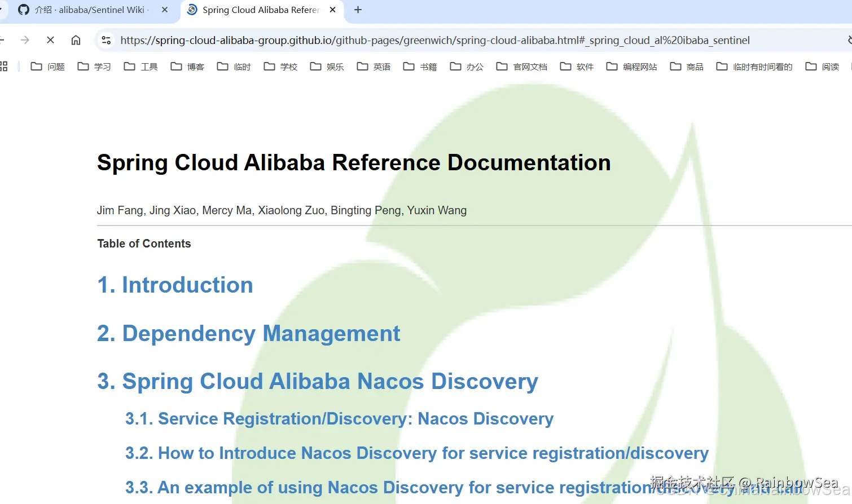Go to 3. Spring Cloud Alibaba Nacos Discovery
The height and width of the screenshot is (504, 852).
tap(318, 382)
